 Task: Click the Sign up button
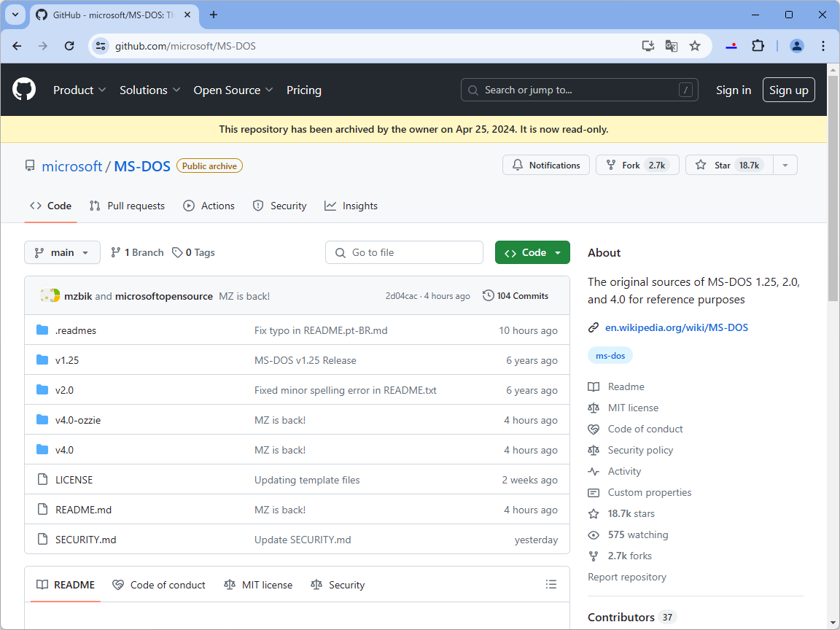click(x=788, y=90)
